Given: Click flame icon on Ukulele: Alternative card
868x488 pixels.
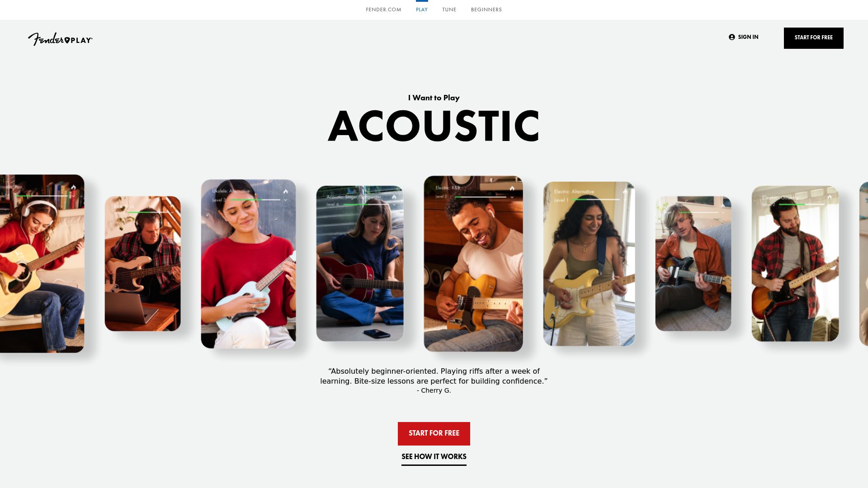Looking at the screenshot, I should (286, 192).
